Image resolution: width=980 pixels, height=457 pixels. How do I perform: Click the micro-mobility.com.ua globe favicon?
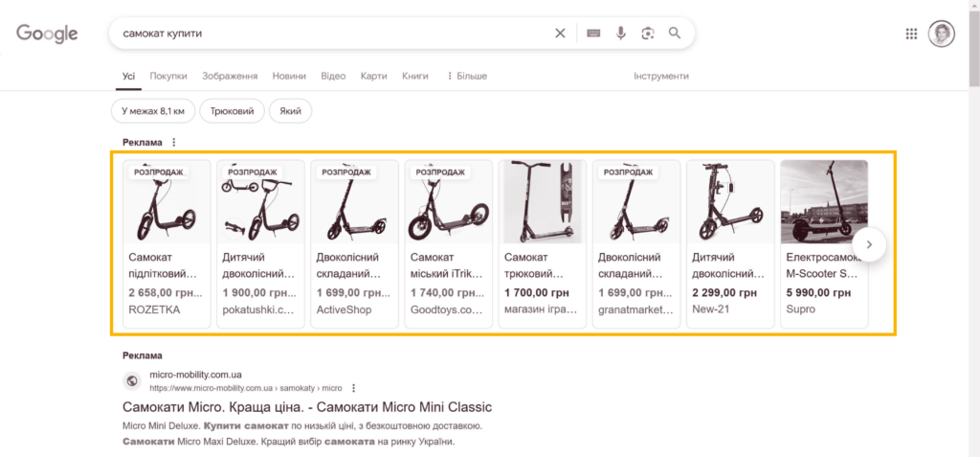[132, 380]
